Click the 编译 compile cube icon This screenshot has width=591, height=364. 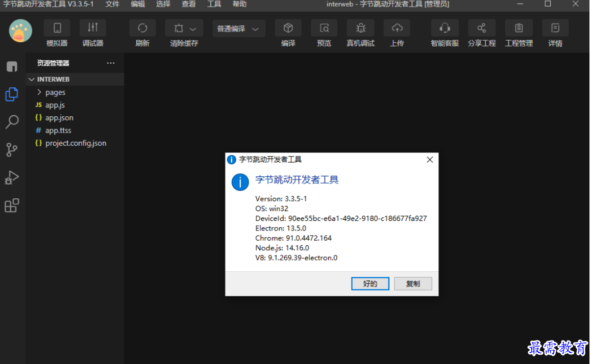288,28
